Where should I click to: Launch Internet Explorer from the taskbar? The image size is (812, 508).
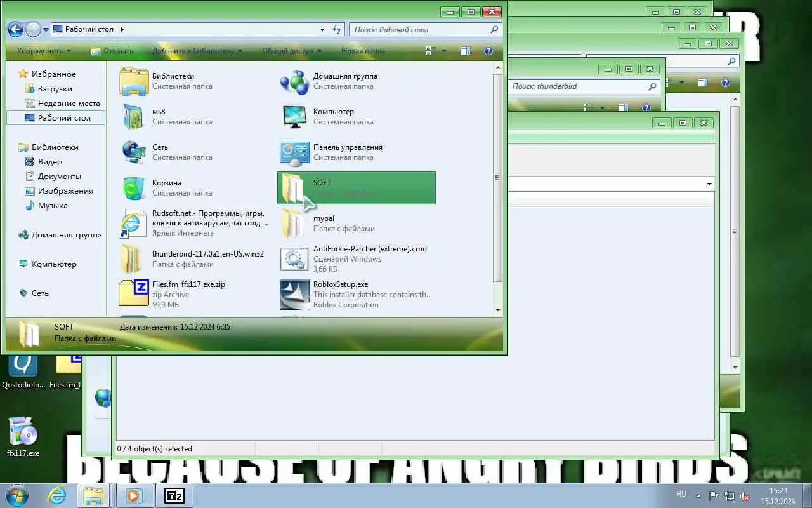(x=57, y=495)
